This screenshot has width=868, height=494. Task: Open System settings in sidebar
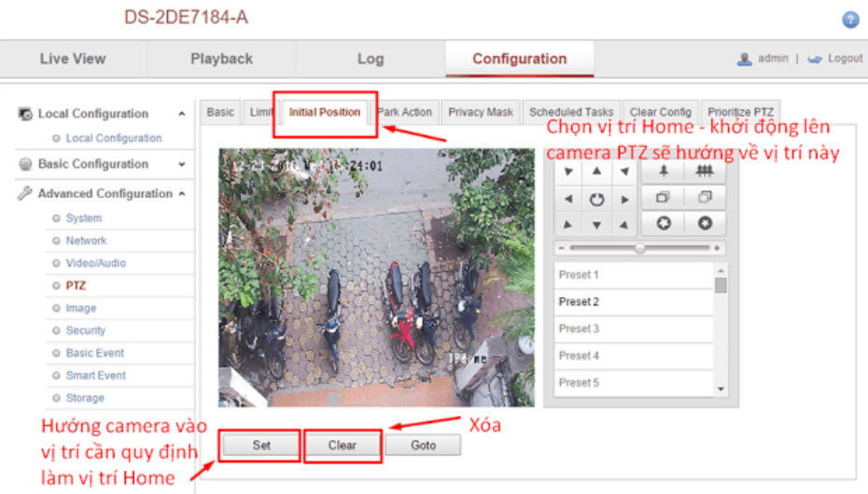(84, 219)
